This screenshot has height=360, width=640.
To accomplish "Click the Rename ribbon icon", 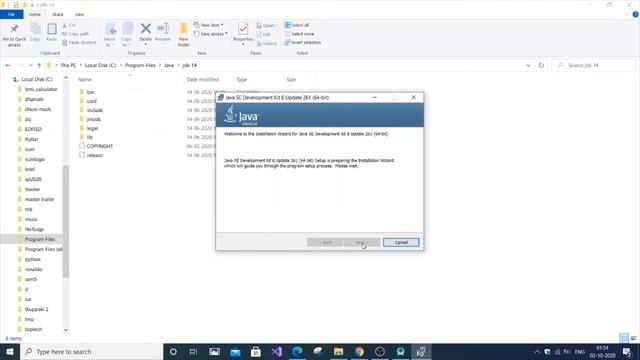I will (163, 33).
